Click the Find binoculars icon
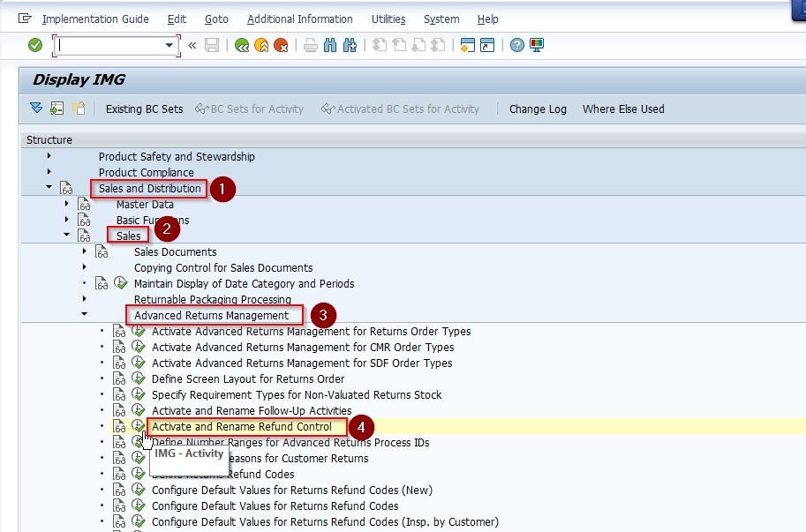 pyautogui.click(x=330, y=45)
